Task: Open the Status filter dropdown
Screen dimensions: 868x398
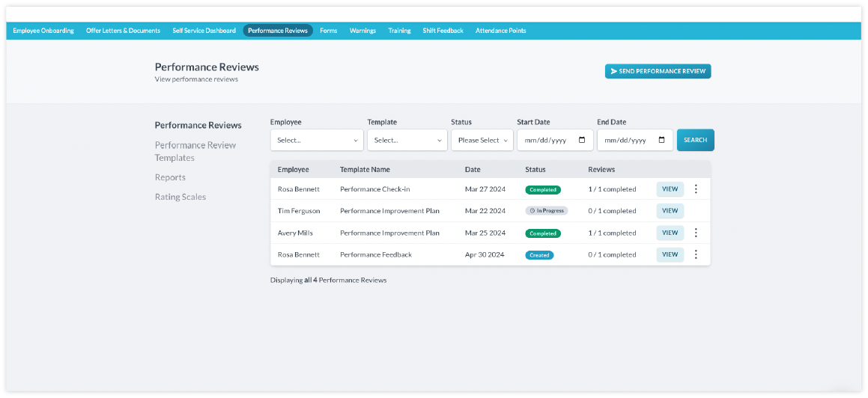Action: coord(482,140)
